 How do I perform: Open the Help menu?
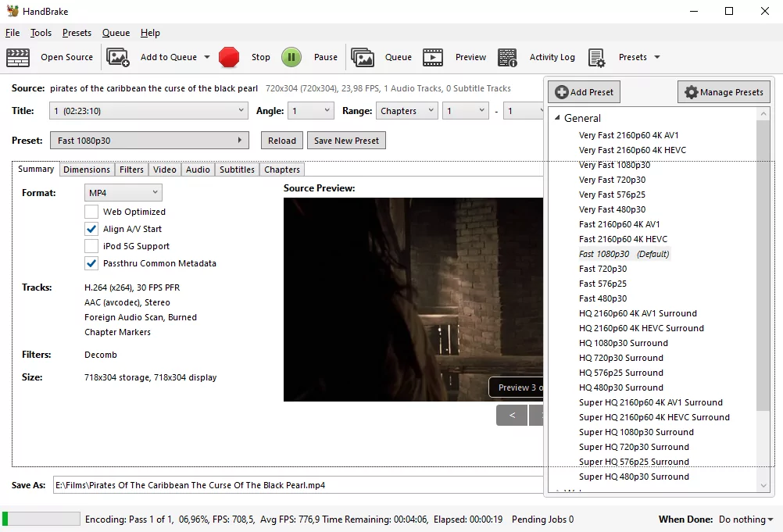click(x=150, y=33)
